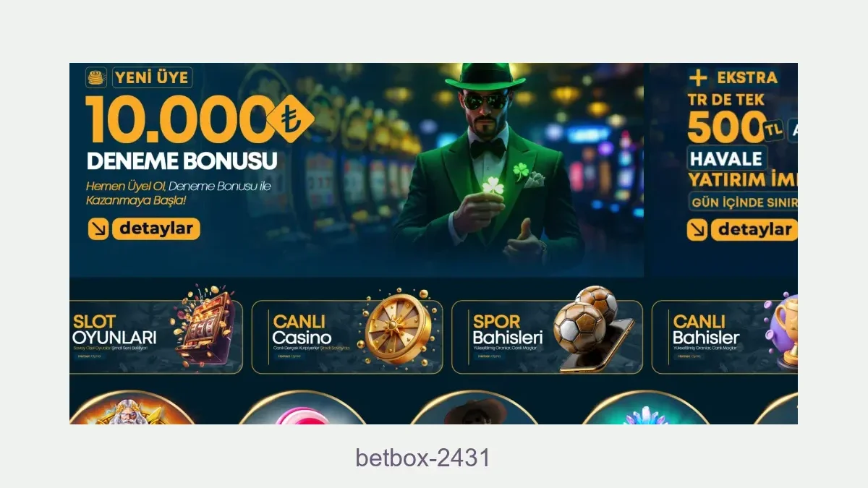868x488 pixels.
Task: Open detaylar for the havale bonus
Action: (754, 230)
